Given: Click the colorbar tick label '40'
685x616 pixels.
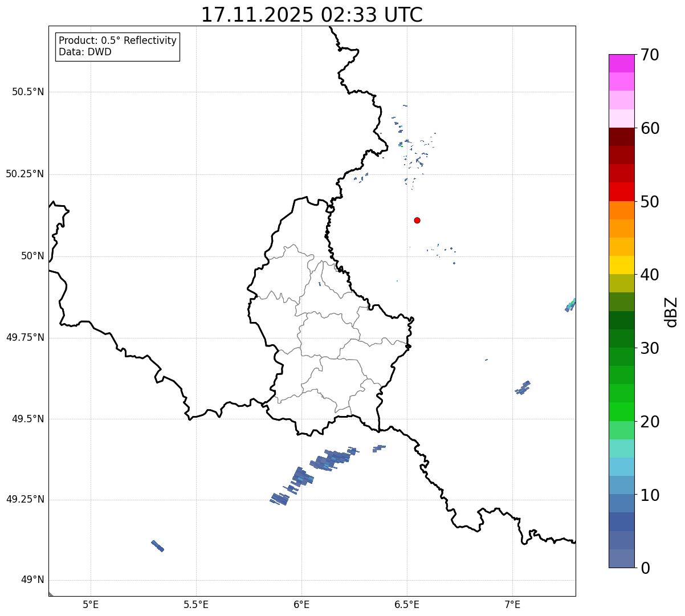Looking at the screenshot, I should 650,275.
